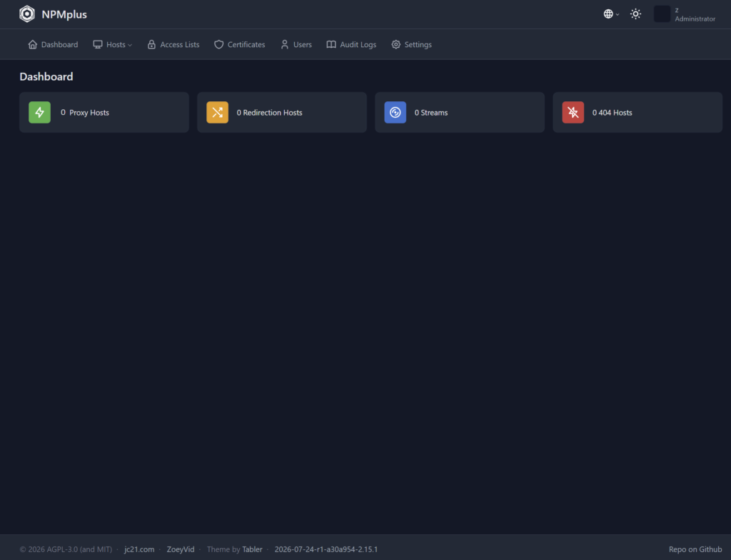The width and height of the screenshot is (731, 560).
Task: Open the 0 Proxy Hosts card
Action: click(x=104, y=112)
